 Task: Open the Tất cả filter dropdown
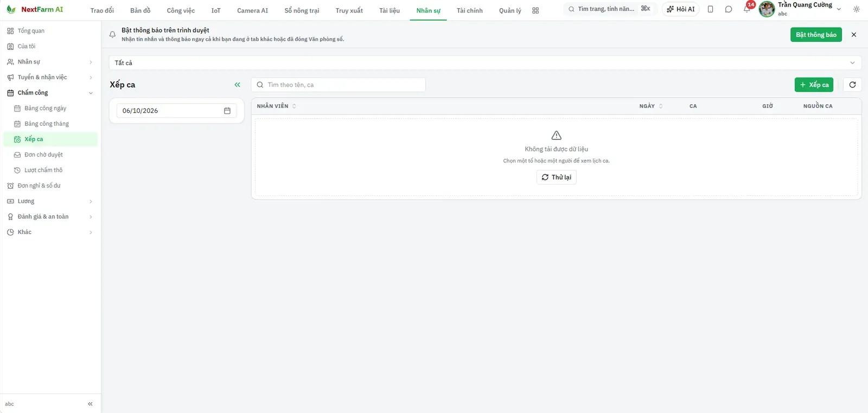(x=485, y=63)
